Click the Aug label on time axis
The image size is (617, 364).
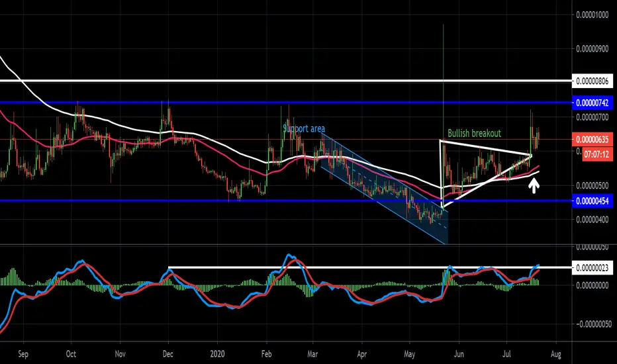click(x=555, y=354)
